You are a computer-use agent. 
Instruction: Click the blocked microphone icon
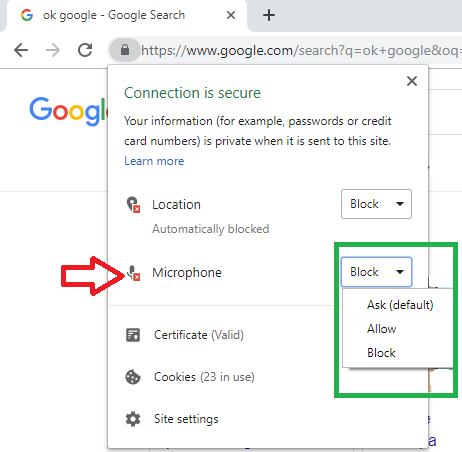[133, 273]
